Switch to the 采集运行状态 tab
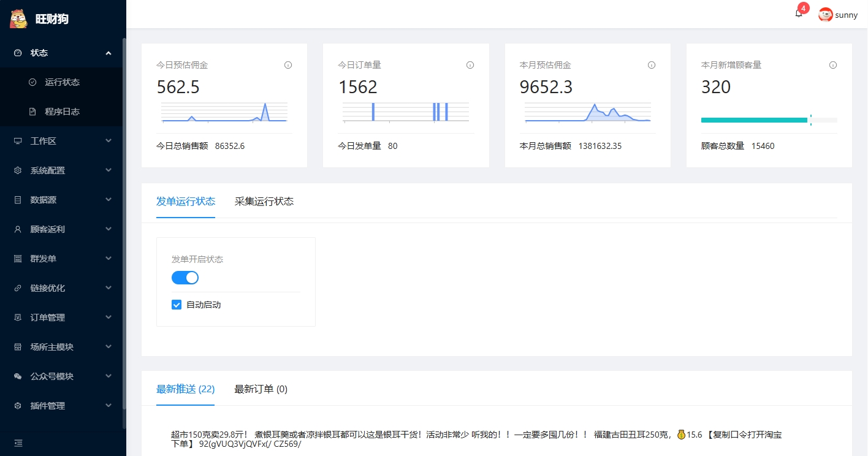This screenshot has height=456, width=868. pyautogui.click(x=264, y=201)
